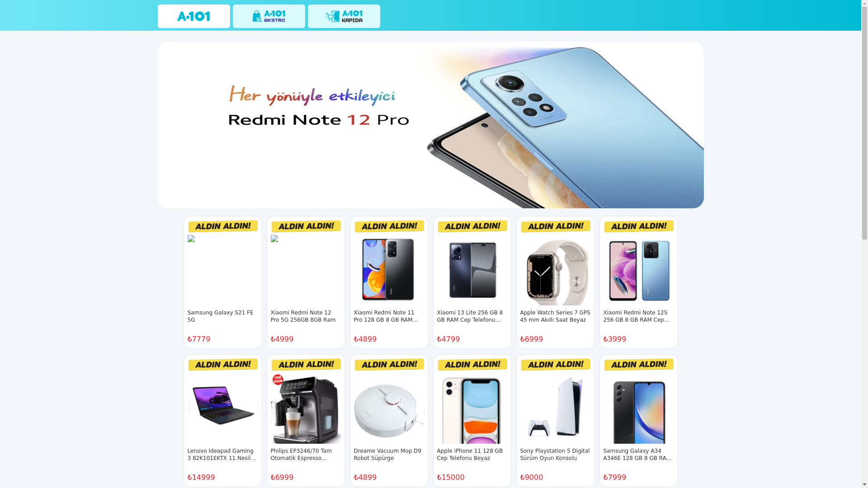Open the Xiaomi Redmi Note 12S image
This screenshot has width=868, height=488.
pyautogui.click(x=638, y=270)
